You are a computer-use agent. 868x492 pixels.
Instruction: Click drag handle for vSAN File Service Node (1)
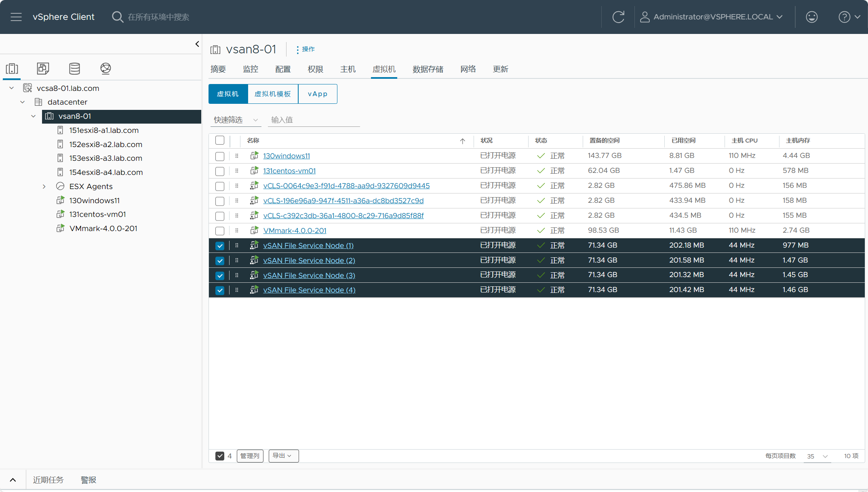(237, 245)
